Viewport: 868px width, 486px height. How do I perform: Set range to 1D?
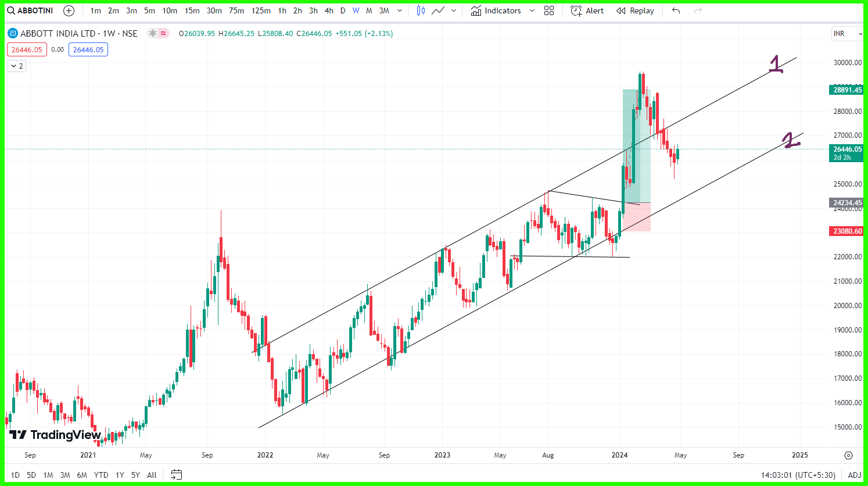[x=15, y=475]
